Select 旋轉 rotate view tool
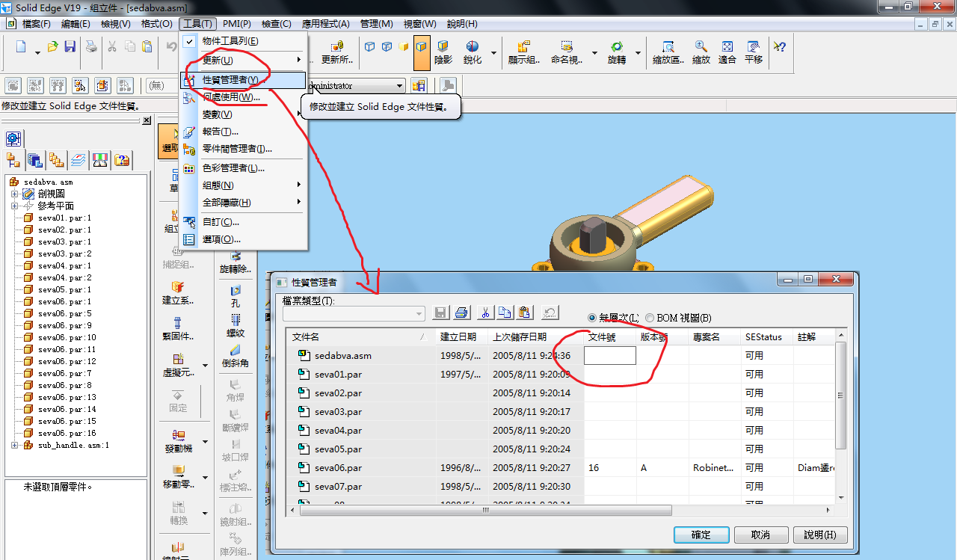 click(617, 52)
